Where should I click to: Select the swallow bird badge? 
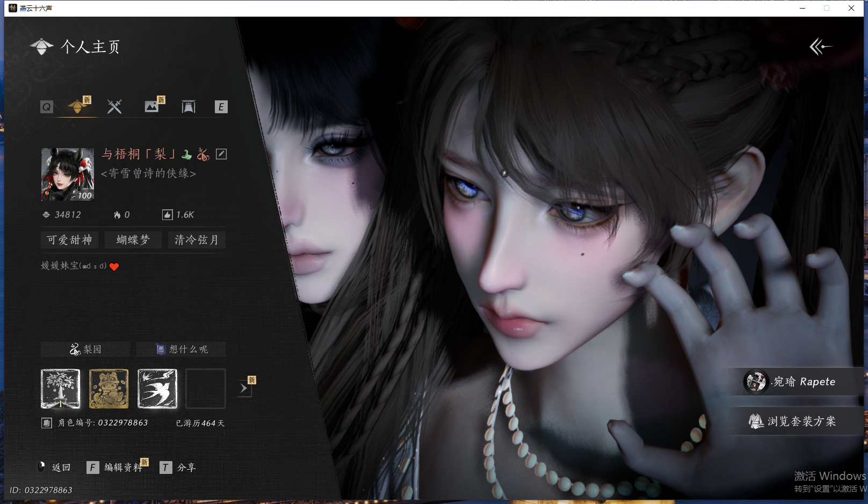pos(157,389)
